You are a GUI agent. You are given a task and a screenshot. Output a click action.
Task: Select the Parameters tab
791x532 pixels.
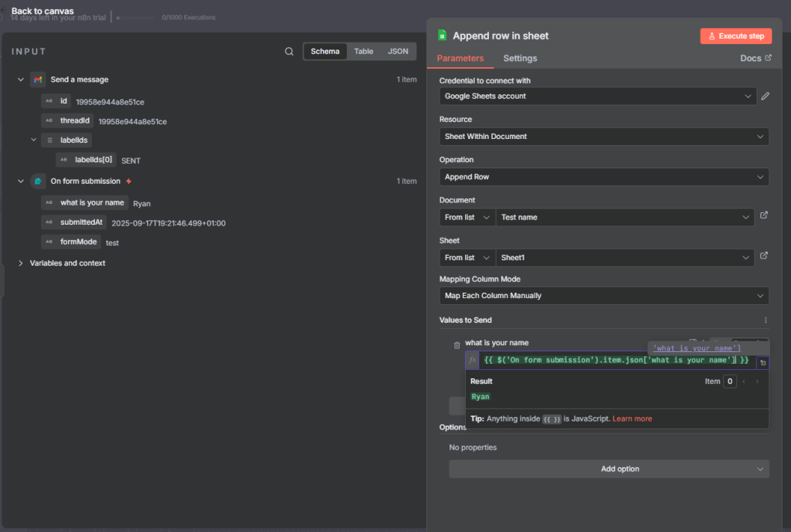click(x=460, y=59)
